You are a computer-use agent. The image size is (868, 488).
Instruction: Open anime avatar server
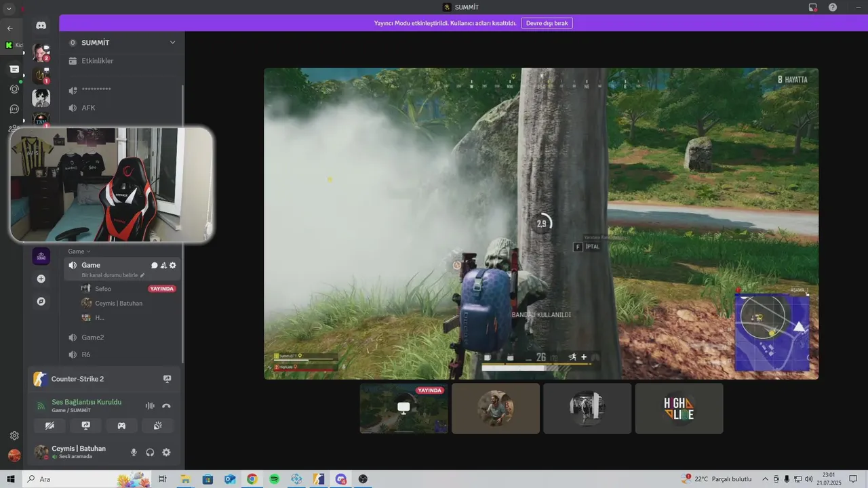(x=41, y=98)
